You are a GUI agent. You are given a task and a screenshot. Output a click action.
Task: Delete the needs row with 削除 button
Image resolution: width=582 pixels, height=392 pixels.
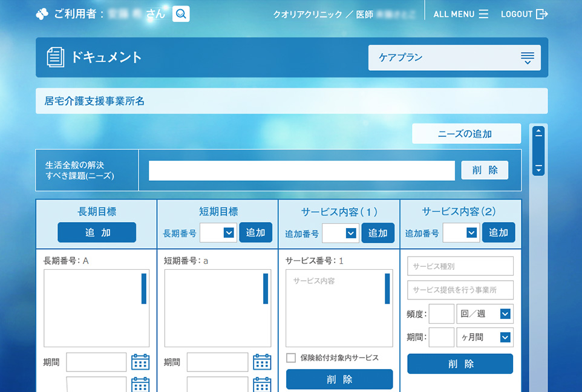(x=485, y=171)
